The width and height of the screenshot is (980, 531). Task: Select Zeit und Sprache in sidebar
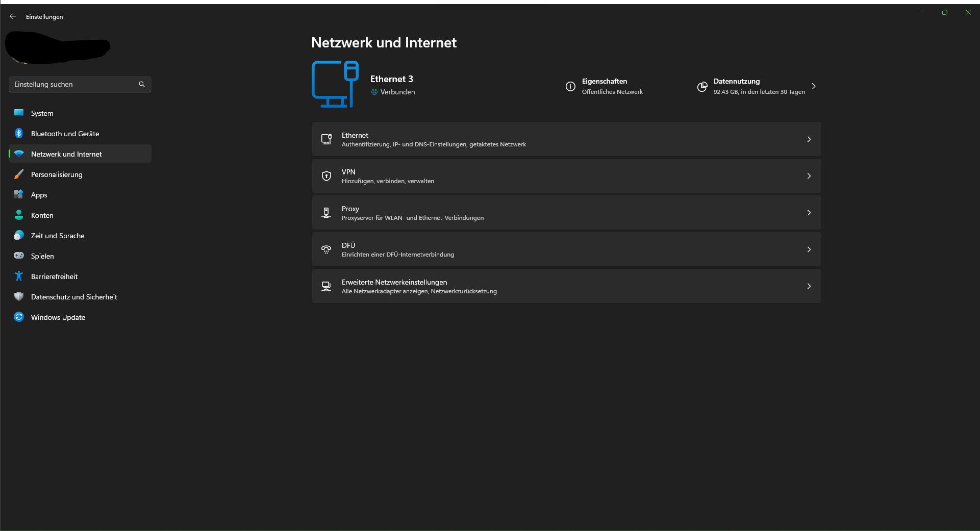[x=58, y=236]
